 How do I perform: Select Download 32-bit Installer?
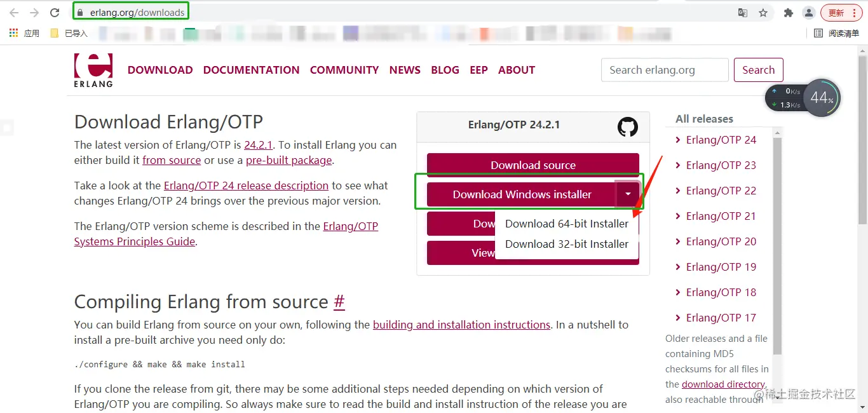[x=567, y=244]
